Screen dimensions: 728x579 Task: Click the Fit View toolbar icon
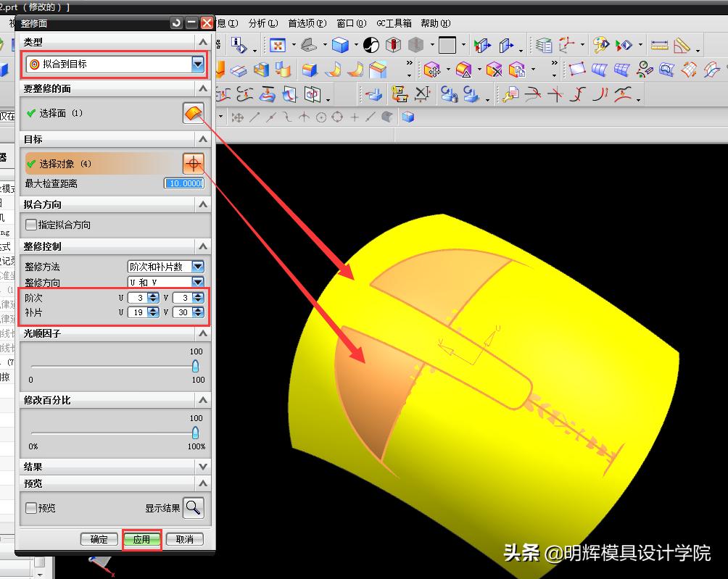pyautogui.click(x=277, y=45)
